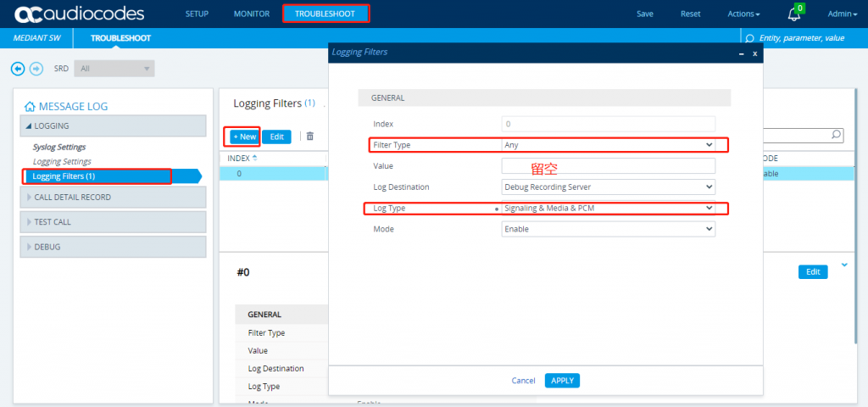Open the Log Destination dropdown
This screenshot has width=868, height=407.
(609, 187)
